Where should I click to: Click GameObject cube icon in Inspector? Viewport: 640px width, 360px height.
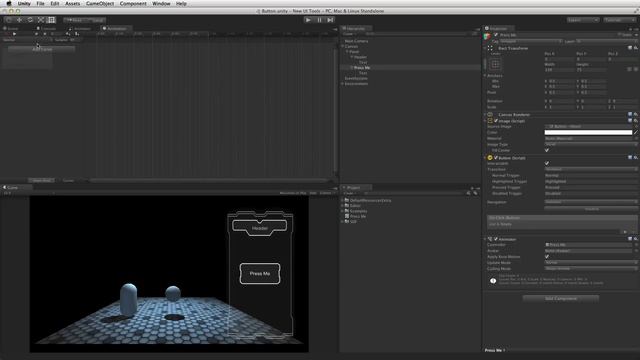click(487, 37)
